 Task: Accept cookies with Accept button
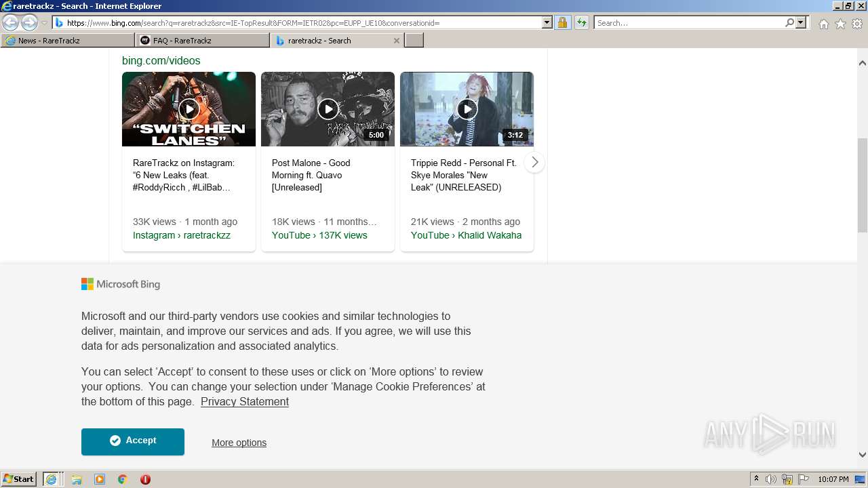point(133,441)
